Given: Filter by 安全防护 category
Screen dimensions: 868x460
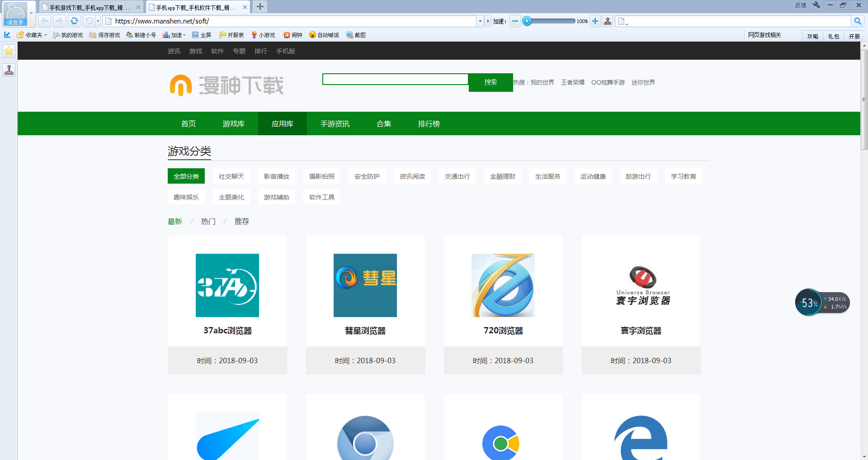Looking at the screenshot, I should 367,176.
